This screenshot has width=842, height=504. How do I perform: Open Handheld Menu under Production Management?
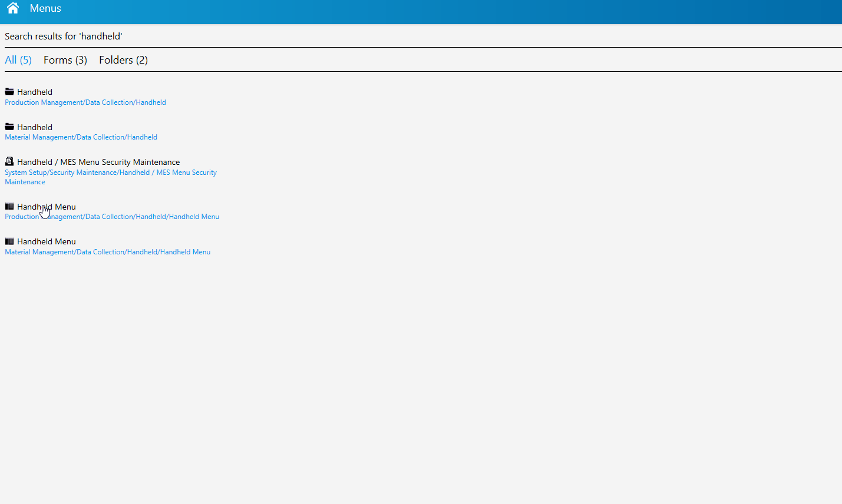coord(47,207)
